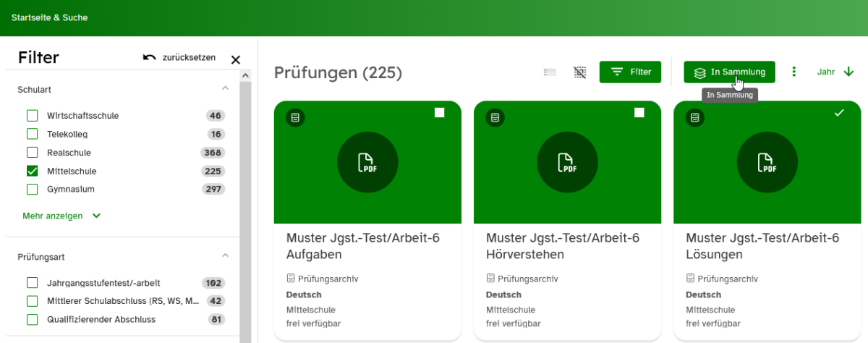This screenshot has width=868, height=343.
Task: Select the Hörverstehen card checkbox
Action: (639, 112)
